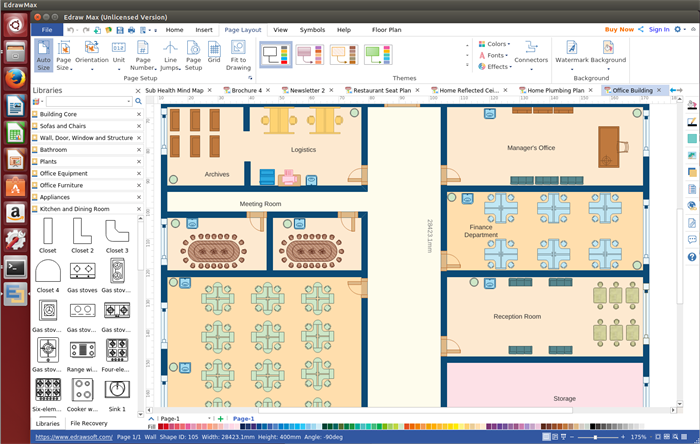Switch to the Symbols ribbon tab
The height and width of the screenshot is (444, 700).
click(x=312, y=30)
